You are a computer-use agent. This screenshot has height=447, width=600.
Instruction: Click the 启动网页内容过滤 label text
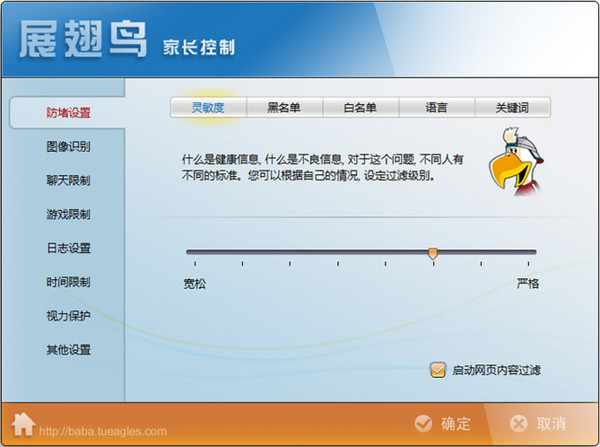point(496,370)
